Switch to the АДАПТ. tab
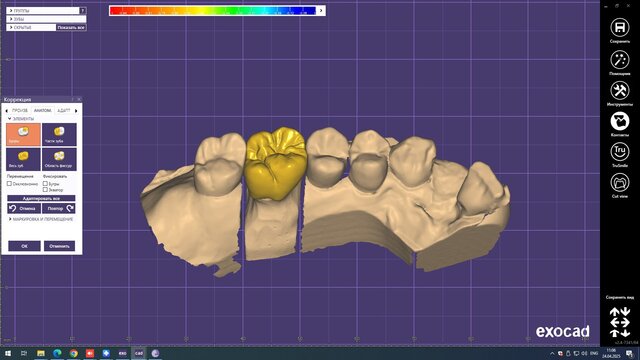The height and width of the screenshot is (360, 640). click(64, 111)
